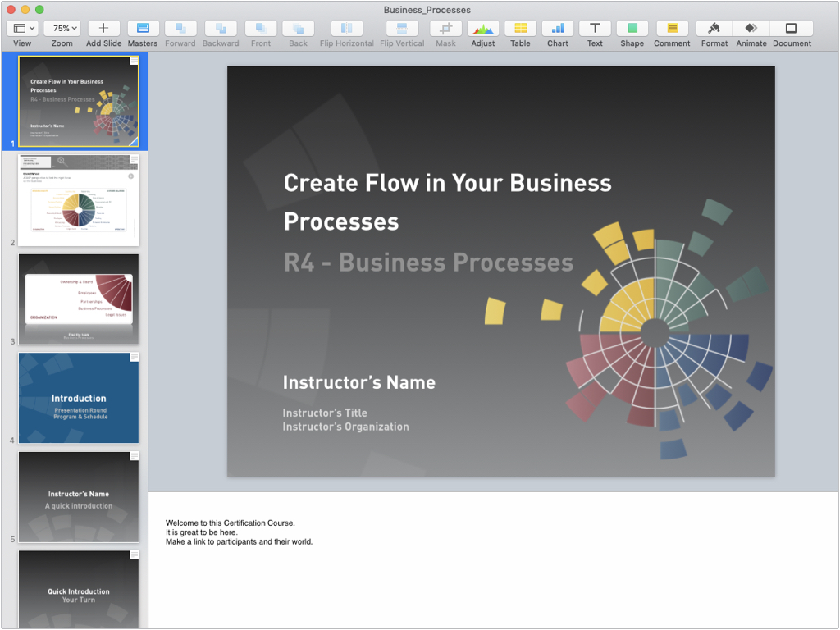This screenshot has width=840, height=630.
Task: Select the Introduction slide thumbnail
Action: pyautogui.click(x=79, y=398)
